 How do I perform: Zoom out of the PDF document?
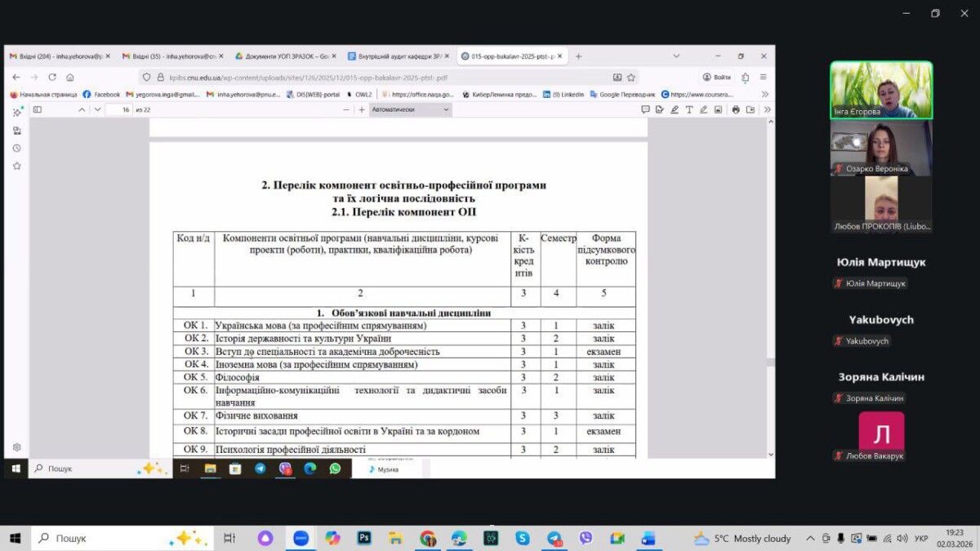(x=346, y=109)
